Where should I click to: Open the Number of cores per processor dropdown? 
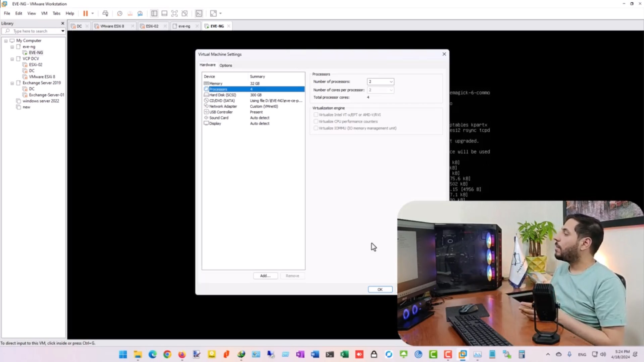click(x=380, y=90)
